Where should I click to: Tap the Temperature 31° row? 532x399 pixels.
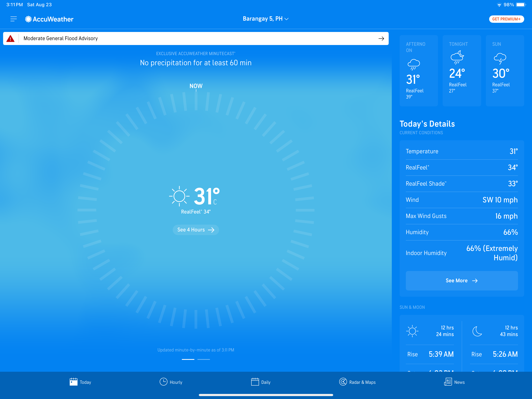pos(462,151)
